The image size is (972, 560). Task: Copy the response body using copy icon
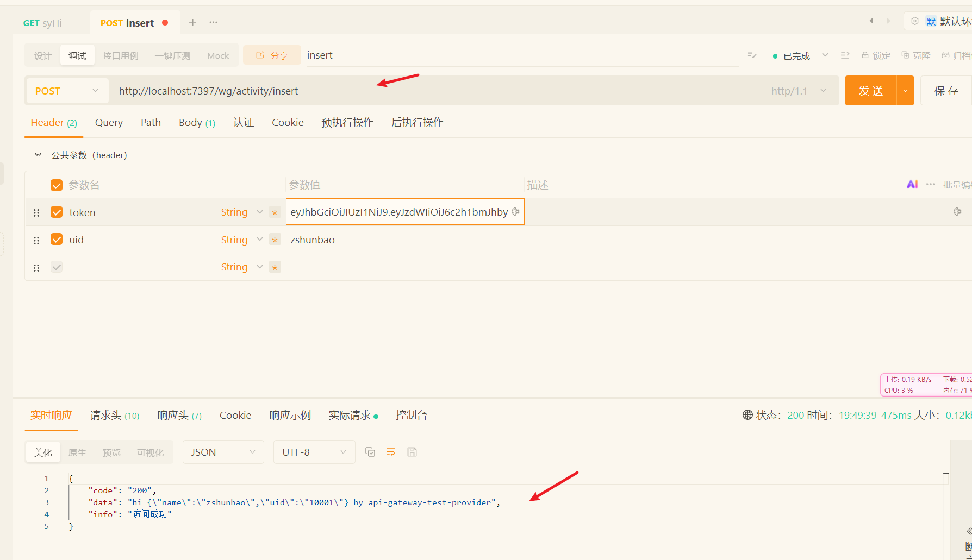370,452
